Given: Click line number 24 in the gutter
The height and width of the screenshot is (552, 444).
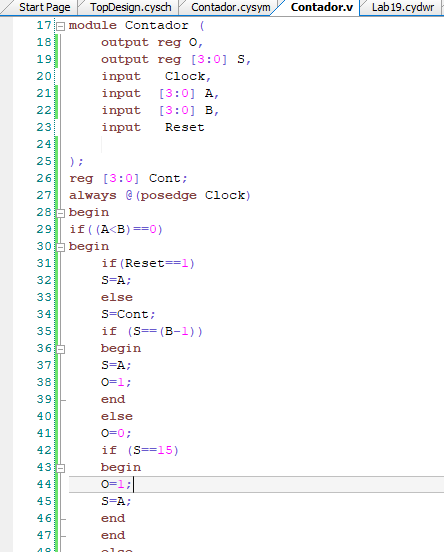Looking at the screenshot, I should point(44,144).
